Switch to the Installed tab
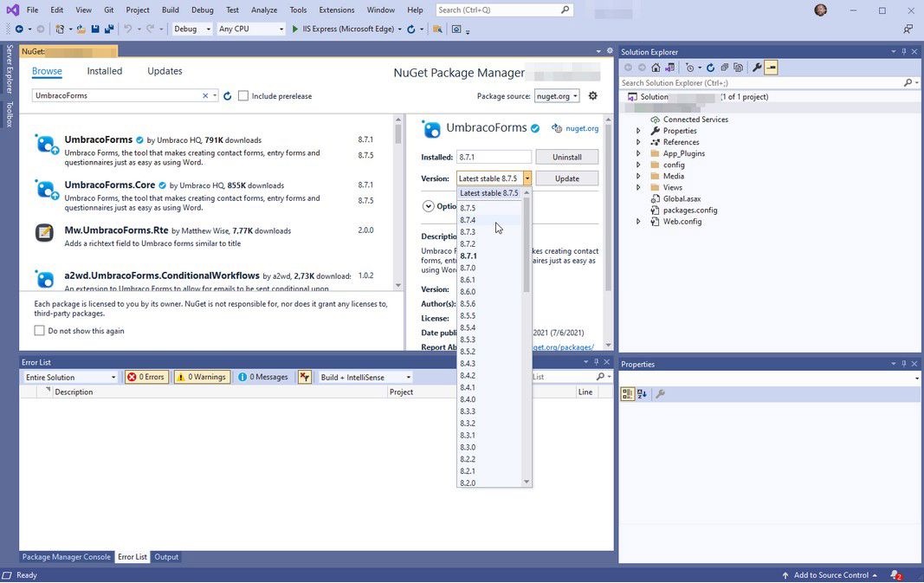The width and height of the screenshot is (924, 583). tap(106, 71)
